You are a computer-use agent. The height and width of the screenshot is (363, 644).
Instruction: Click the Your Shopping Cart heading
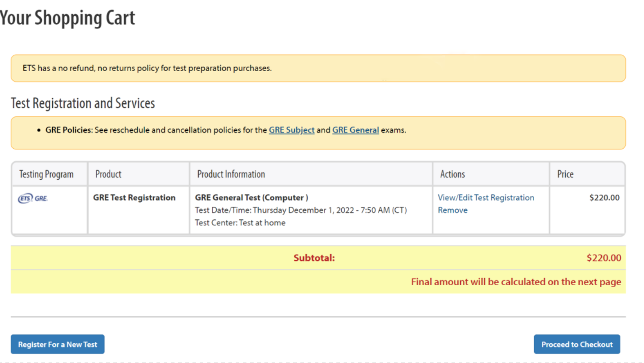(x=67, y=18)
